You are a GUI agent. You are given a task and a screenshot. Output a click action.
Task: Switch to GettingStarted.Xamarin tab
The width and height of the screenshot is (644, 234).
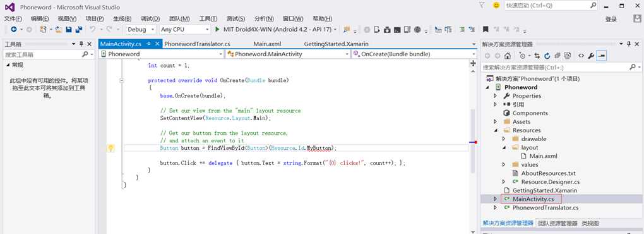coord(337,44)
